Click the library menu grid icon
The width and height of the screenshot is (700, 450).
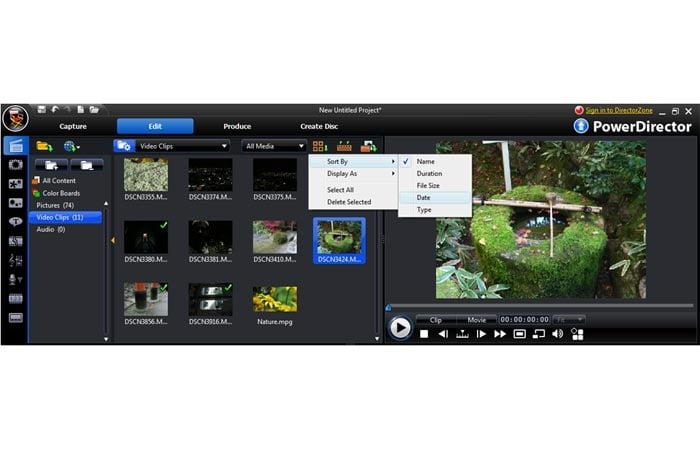tap(320, 146)
